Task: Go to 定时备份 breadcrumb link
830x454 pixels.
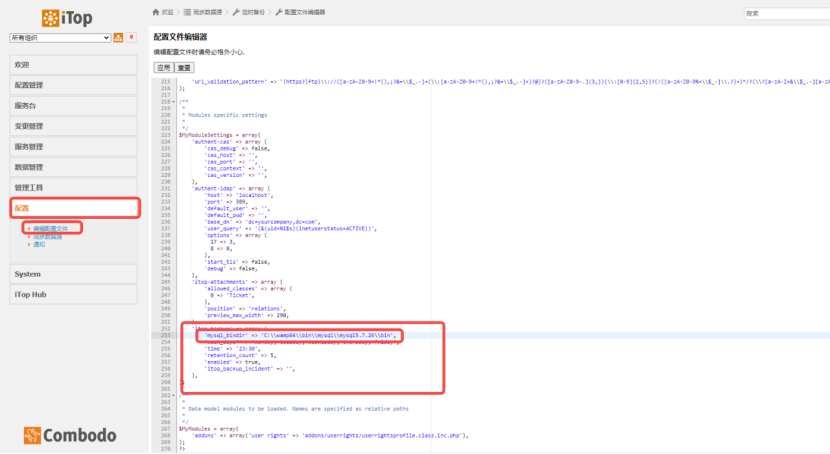Action: (x=253, y=12)
